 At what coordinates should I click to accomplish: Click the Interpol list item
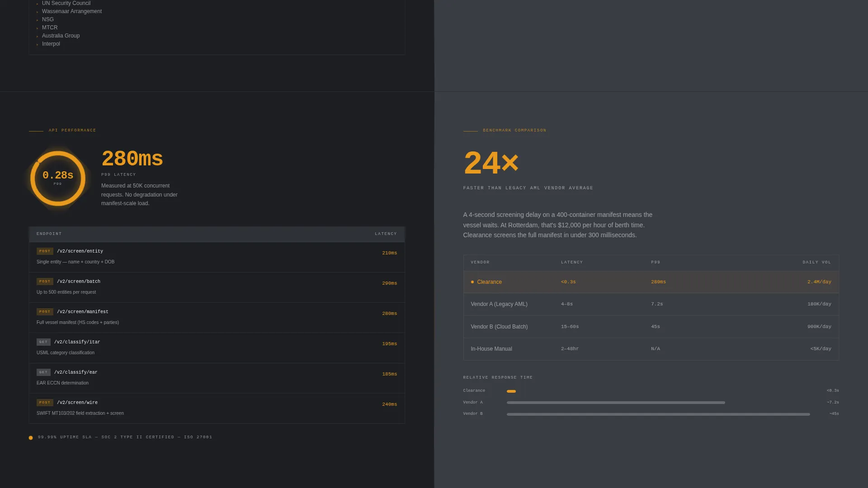point(51,44)
